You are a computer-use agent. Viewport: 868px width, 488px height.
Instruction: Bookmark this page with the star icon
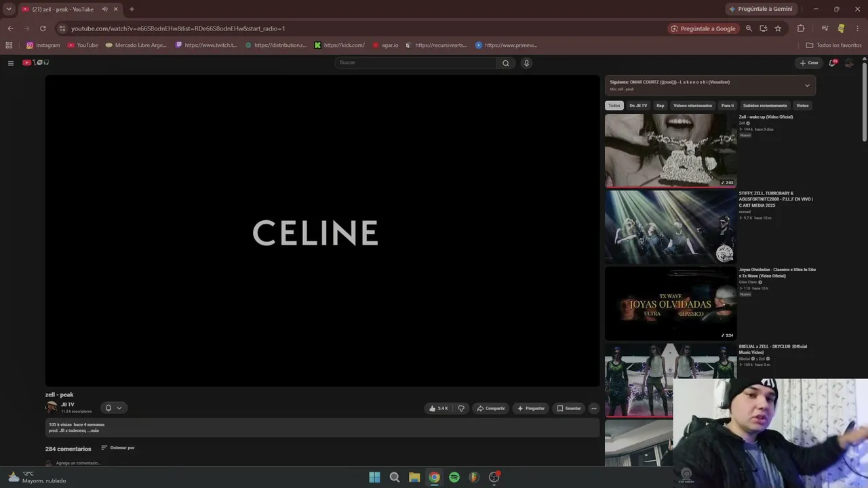pyautogui.click(x=778, y=28)
